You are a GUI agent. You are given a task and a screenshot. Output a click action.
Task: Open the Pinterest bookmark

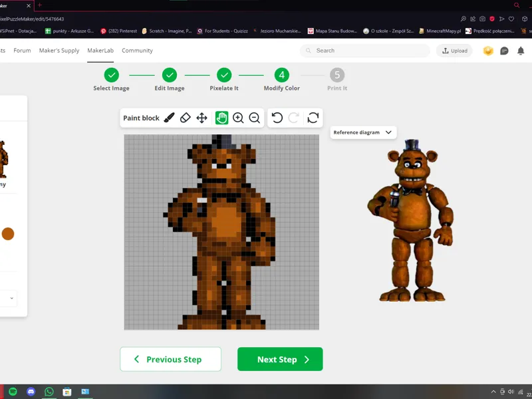[x=119, y=31]
